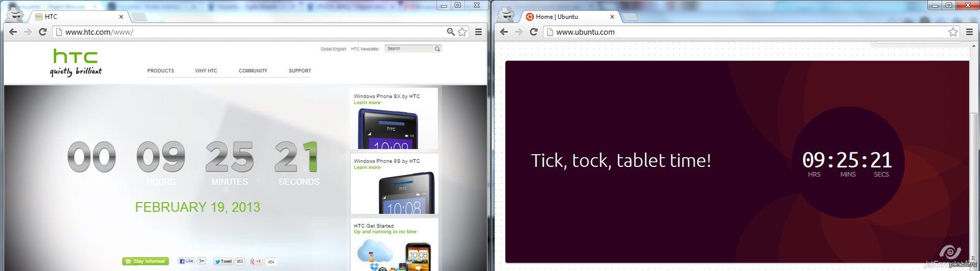The width and height of the screenshot is (980, 271).
Task: Go back in the HTC browser window
Action: coord(13,32)
